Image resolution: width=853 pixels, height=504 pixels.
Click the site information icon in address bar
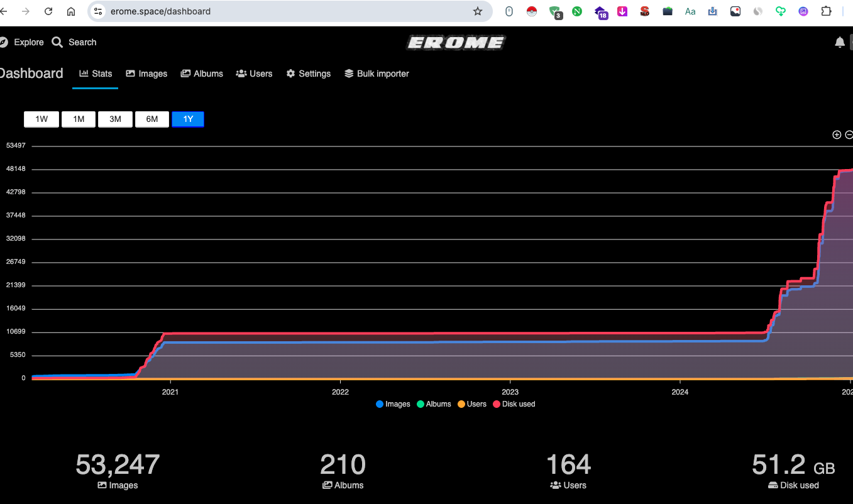pos(97,11)
